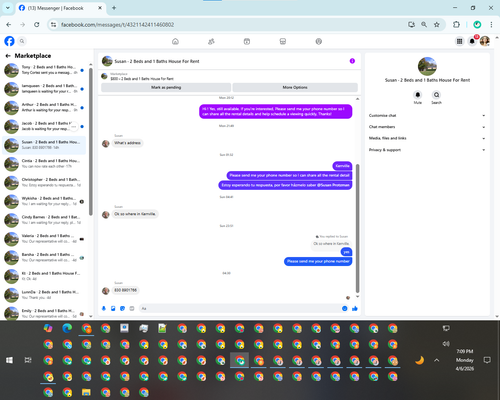Open a new browser tab
The height and width of the screenshot is (400, 500).
tap(114, 8)
